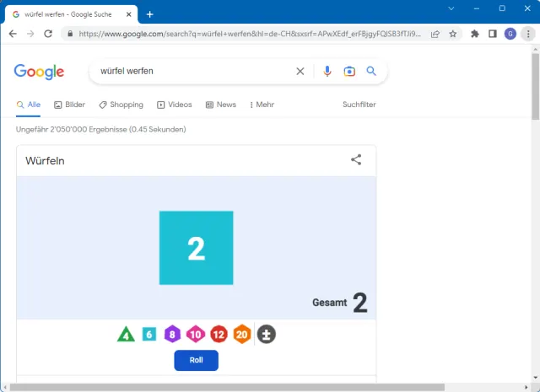Submit search with magnifier icon
540x392 pixels.
coord(371,72)
